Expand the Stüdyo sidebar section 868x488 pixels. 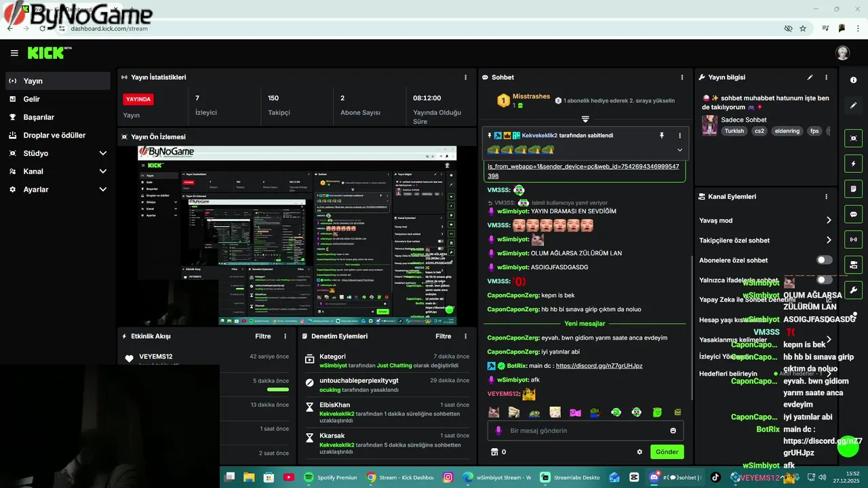103,153
